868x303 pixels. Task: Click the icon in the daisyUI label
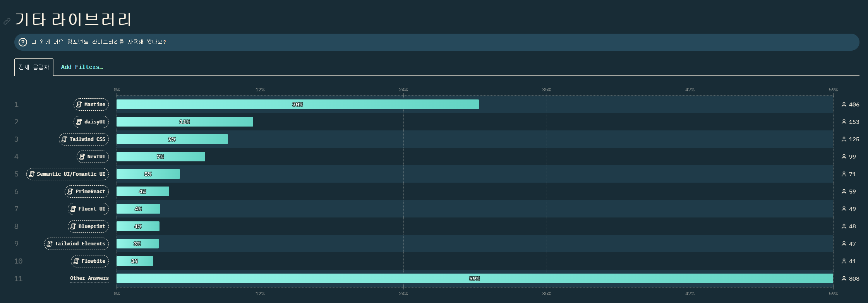point(79,122)
